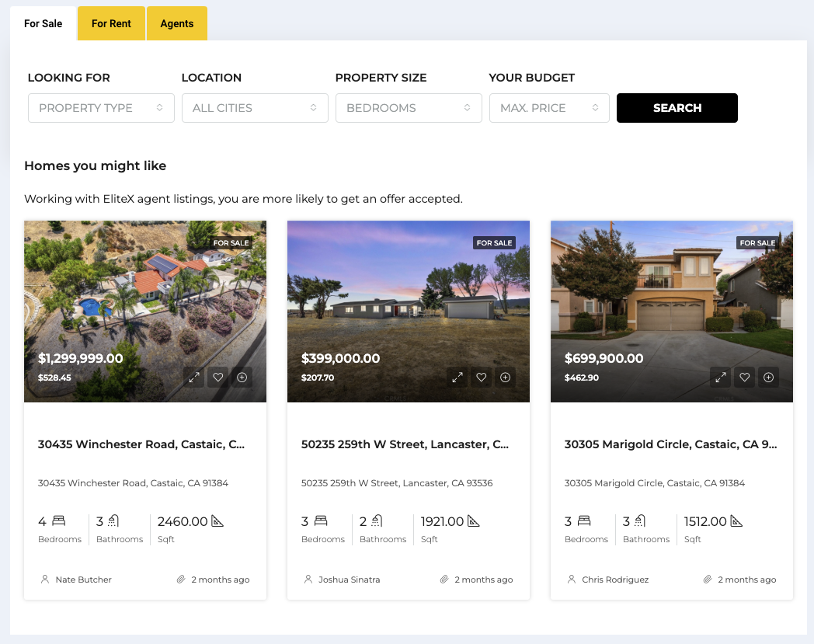
Task: View agent Joshua Sinatra's profile
Action: 350,580
